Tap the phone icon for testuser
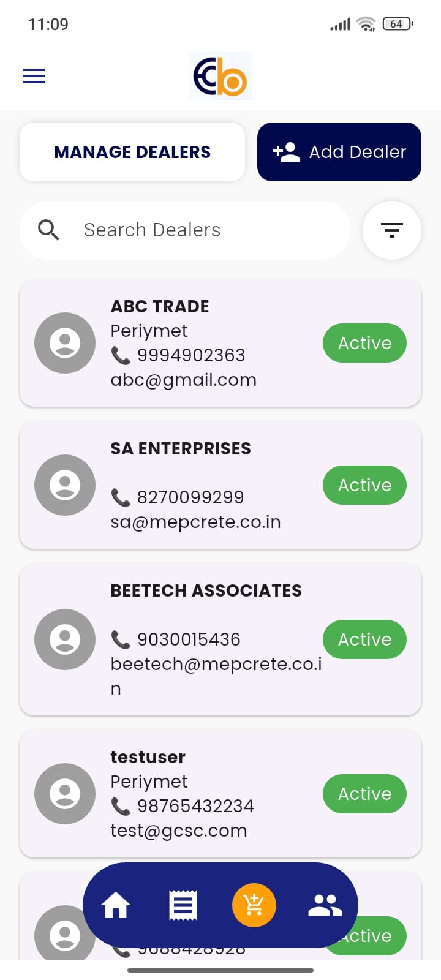 [121, 806]
